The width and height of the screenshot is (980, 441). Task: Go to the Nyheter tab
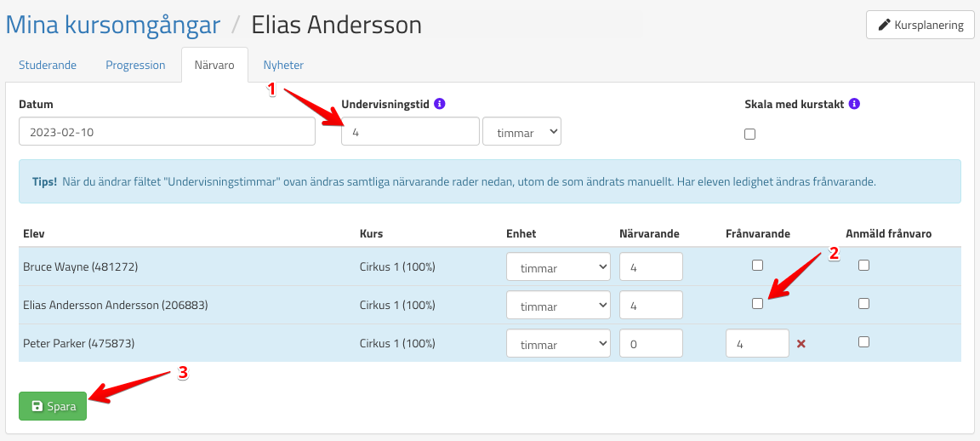283,65
